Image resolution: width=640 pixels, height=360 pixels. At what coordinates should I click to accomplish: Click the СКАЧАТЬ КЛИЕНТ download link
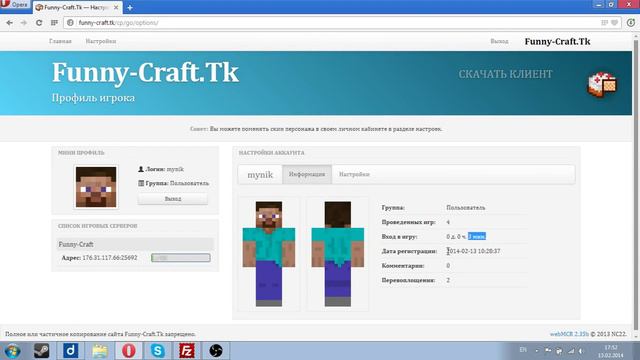505,74
